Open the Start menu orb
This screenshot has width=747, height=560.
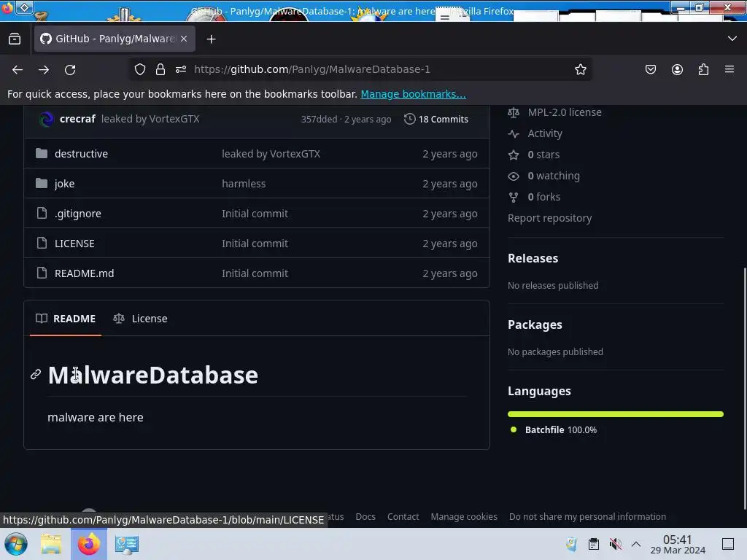click(x=16, y=544)
